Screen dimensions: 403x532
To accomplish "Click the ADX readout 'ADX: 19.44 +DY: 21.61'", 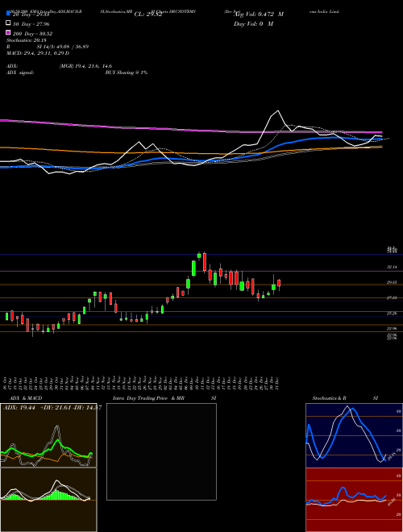I will pos(37,408).
